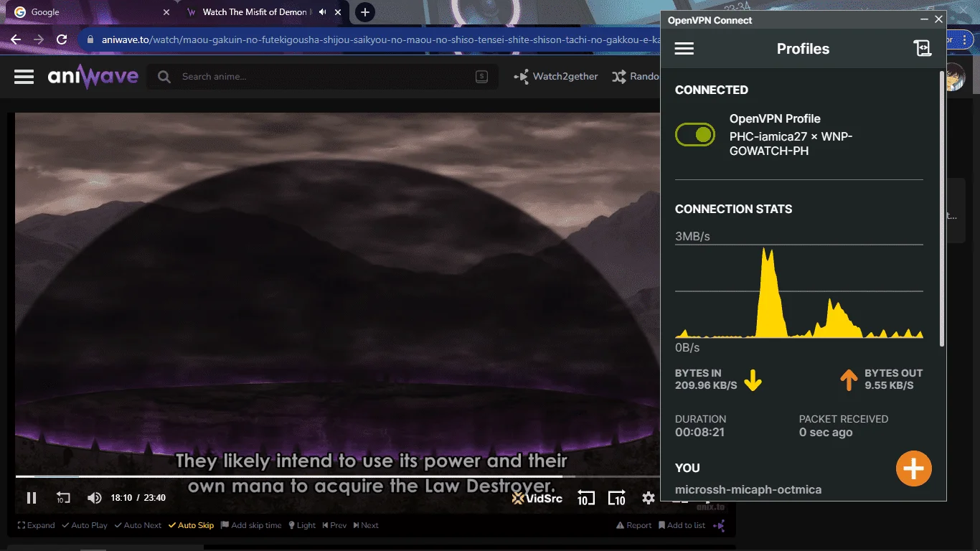Go back in the browser
This screenshot has width=980, height=551.
pos(16,39)
